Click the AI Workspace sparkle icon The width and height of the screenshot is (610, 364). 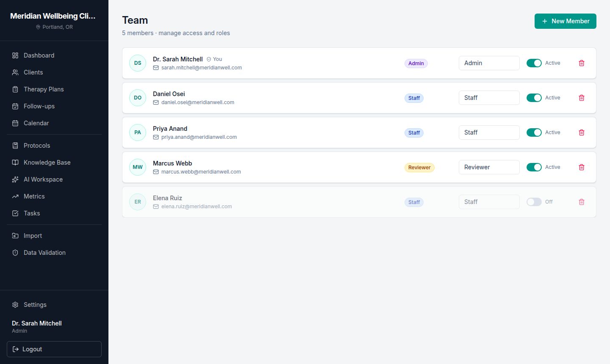(15, 179)
